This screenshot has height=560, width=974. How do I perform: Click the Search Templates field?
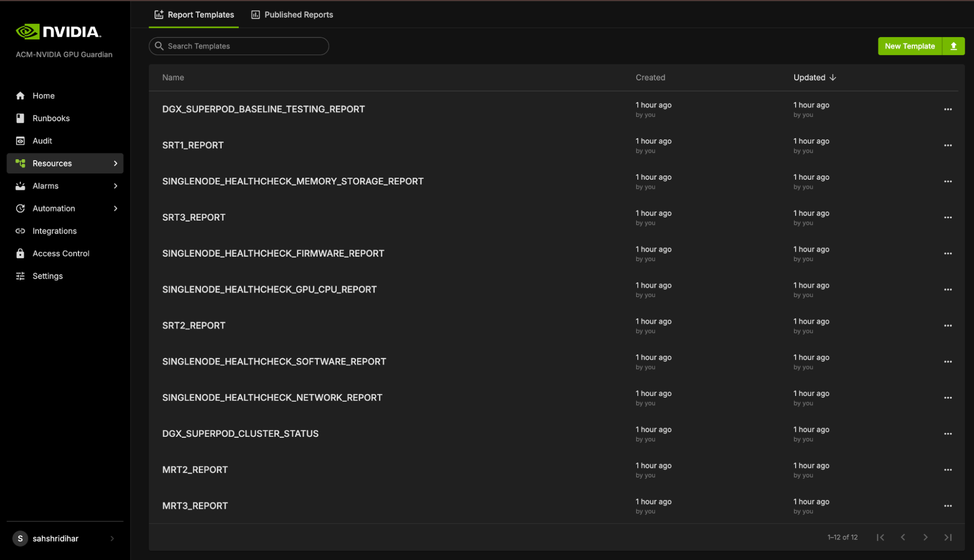(239, 46)
